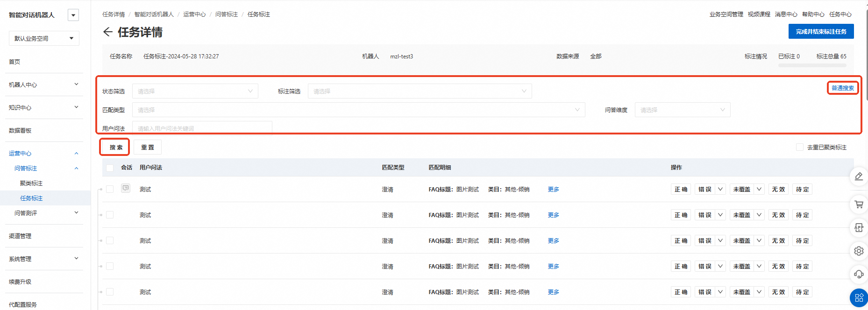Click the edit pencil floating icon

[x=859, y=176]
